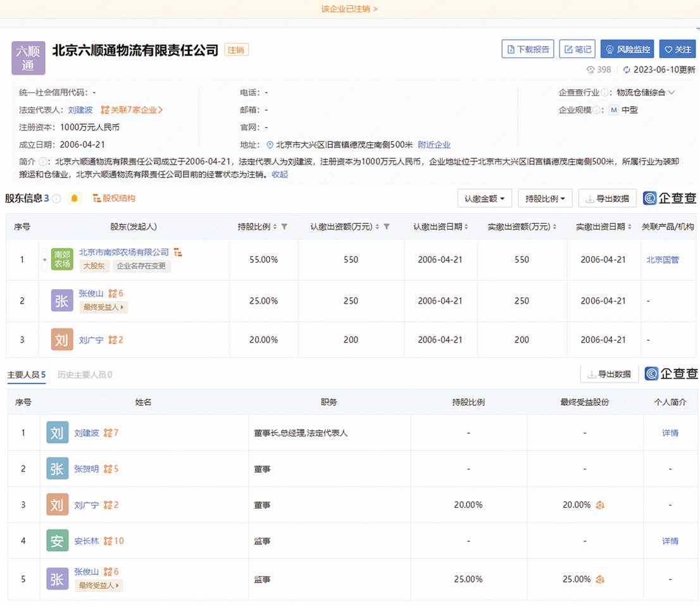The width and height of the screenshot is (700, 606).
Task: Open 安长林 personnel link
Action: point(87,541)
